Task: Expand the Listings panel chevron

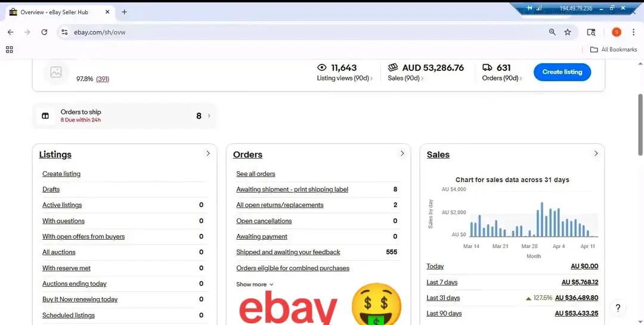Action: 208,153
